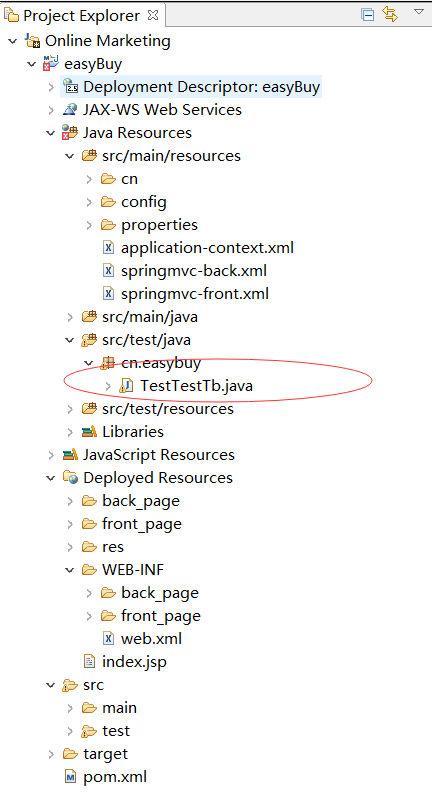Viewport: 432px width, 809px height.
Task: Select index.jsp file
Action: pos(134,662)
